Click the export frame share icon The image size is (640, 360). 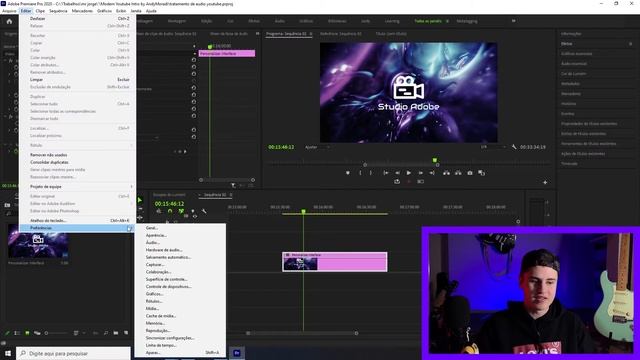[397, 182]
